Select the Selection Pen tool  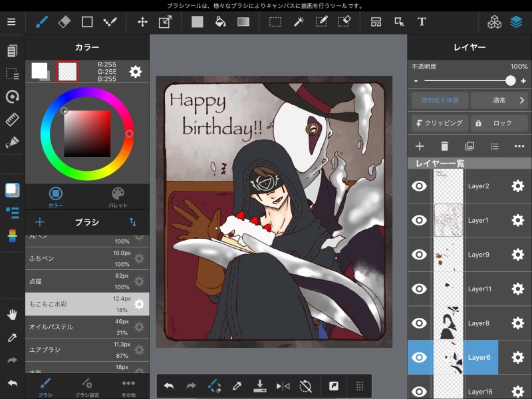[x=321, y=22]
